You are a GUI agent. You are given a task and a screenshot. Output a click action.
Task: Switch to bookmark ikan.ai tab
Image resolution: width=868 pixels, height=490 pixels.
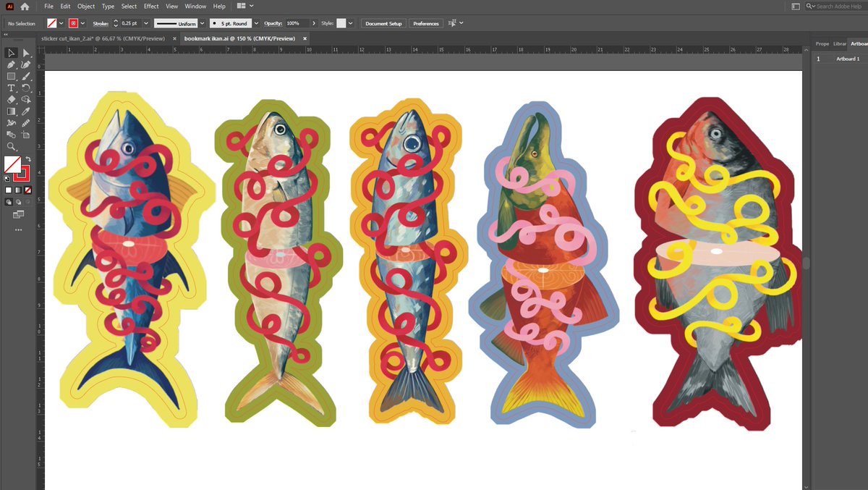click(239, 38)
